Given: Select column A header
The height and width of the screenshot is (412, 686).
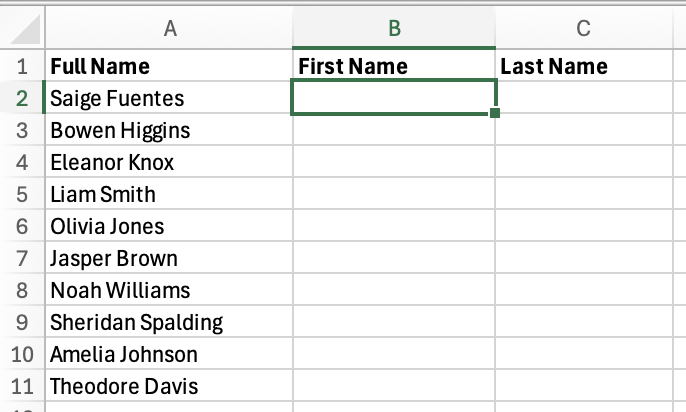Looking at the screenshot, I should pyautogui.click(x=170, y=29).
